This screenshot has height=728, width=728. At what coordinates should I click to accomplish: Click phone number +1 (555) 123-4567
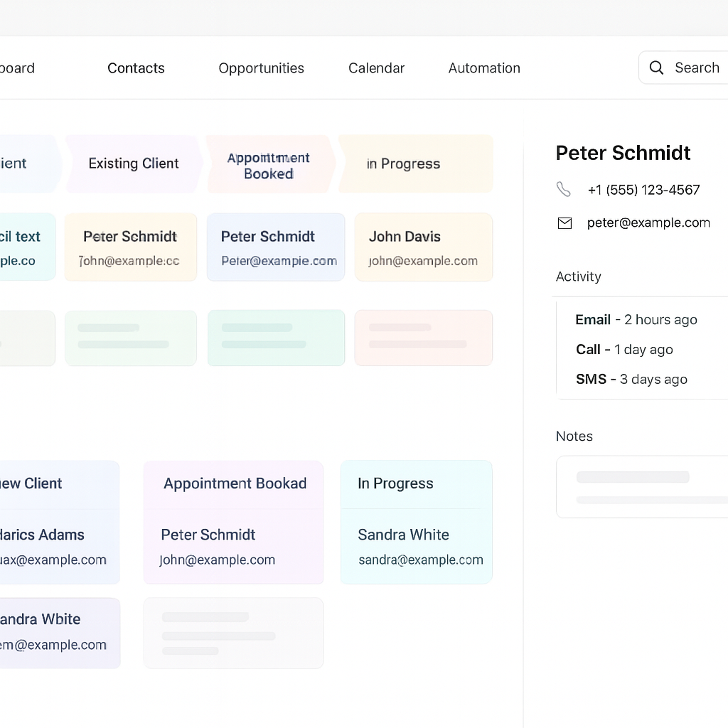643,190
